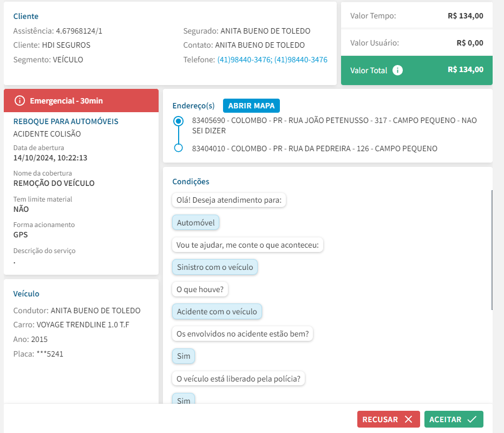Click the license plate ***5241
The image size is (504, 433).
tap(50, 354)
